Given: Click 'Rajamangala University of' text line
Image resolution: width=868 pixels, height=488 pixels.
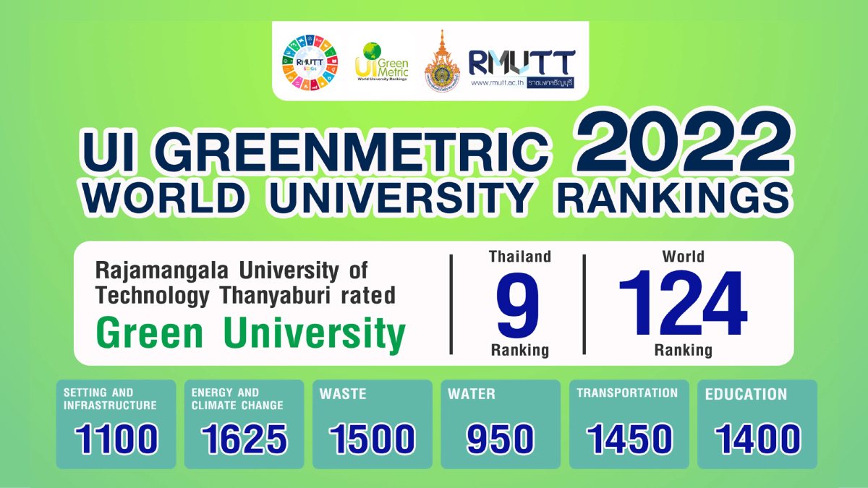Looking at the screenshot, I should (232, 271).
